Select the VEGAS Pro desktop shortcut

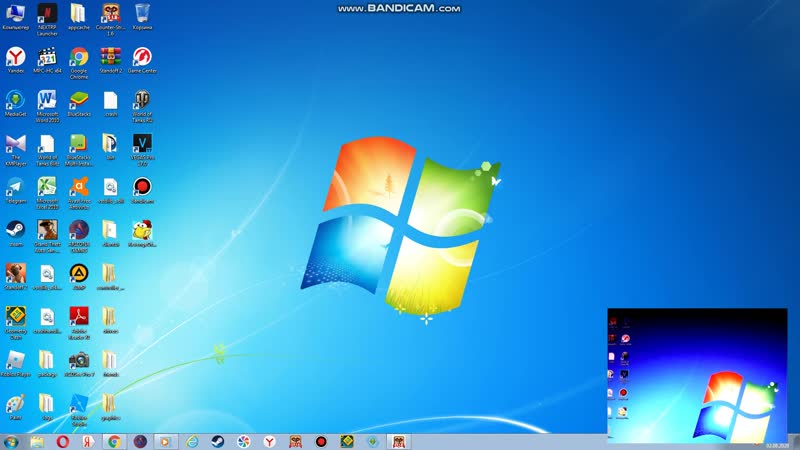(x=142, y=150)
